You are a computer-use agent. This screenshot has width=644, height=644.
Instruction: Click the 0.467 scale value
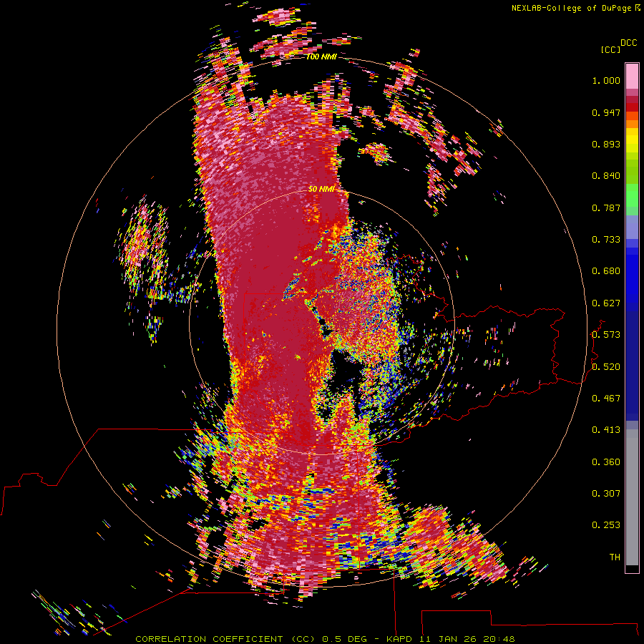(x=606, y=399)
